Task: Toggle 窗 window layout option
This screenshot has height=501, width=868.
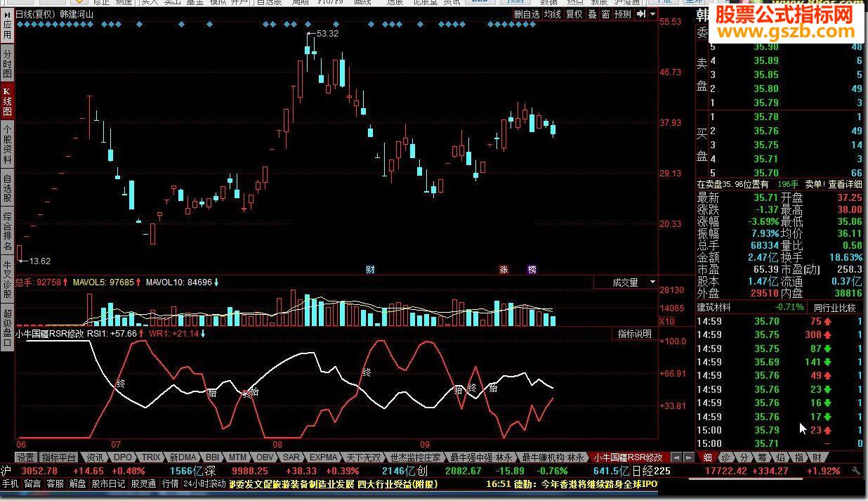Action: [605, 13]
